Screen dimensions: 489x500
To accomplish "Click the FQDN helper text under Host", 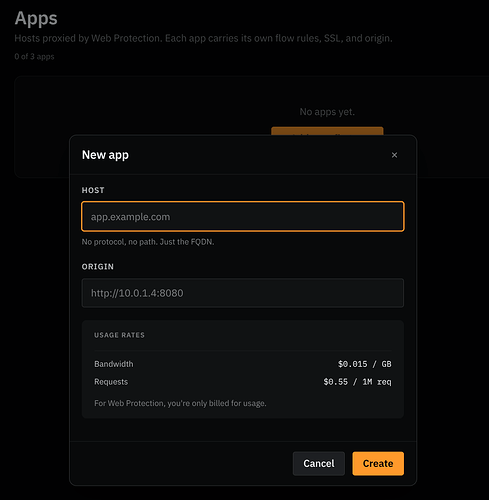I will pos(148,242).
